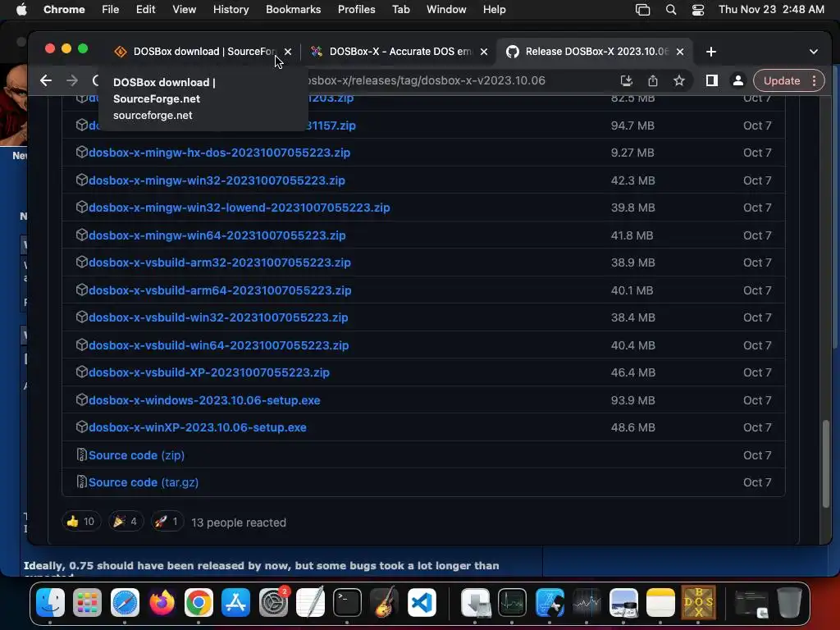Viewport: 840px width, 630px height.
Task: Launch Firefox from the Dock
Action: click(162, 603)
